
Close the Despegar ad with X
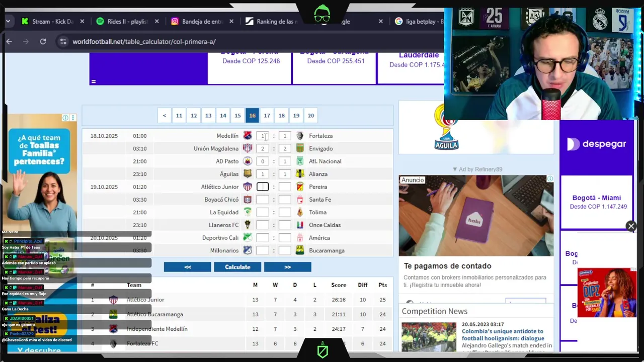(x=631, y=226)
